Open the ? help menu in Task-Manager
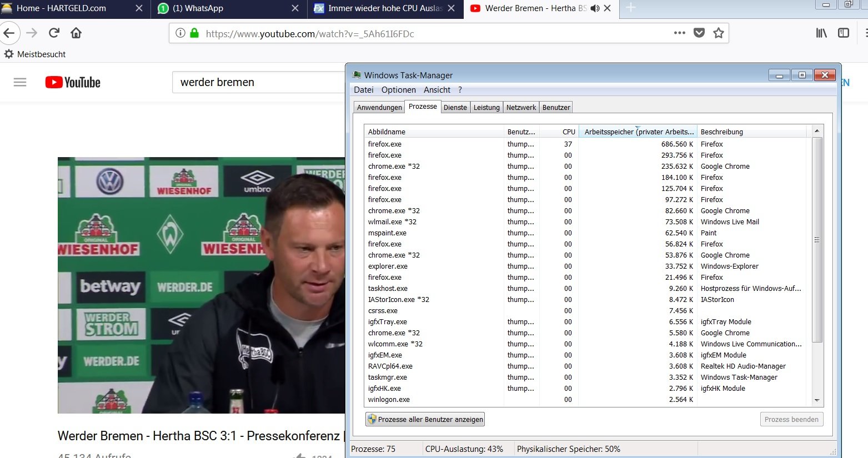The width and height of the screenshot is (868, 458). tap(460, 90)
